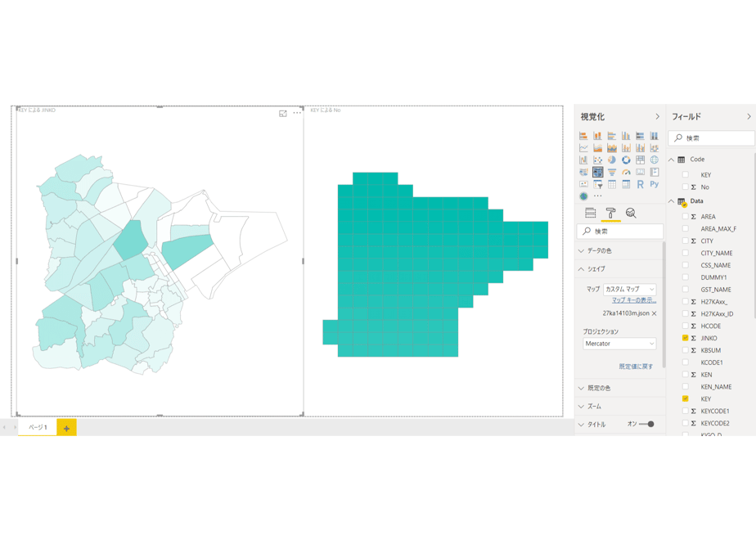Select the donut chart visual
Image resolution: width=756 pixels, height=540 pixels.
pyautogui.click(x=626, y=160)
